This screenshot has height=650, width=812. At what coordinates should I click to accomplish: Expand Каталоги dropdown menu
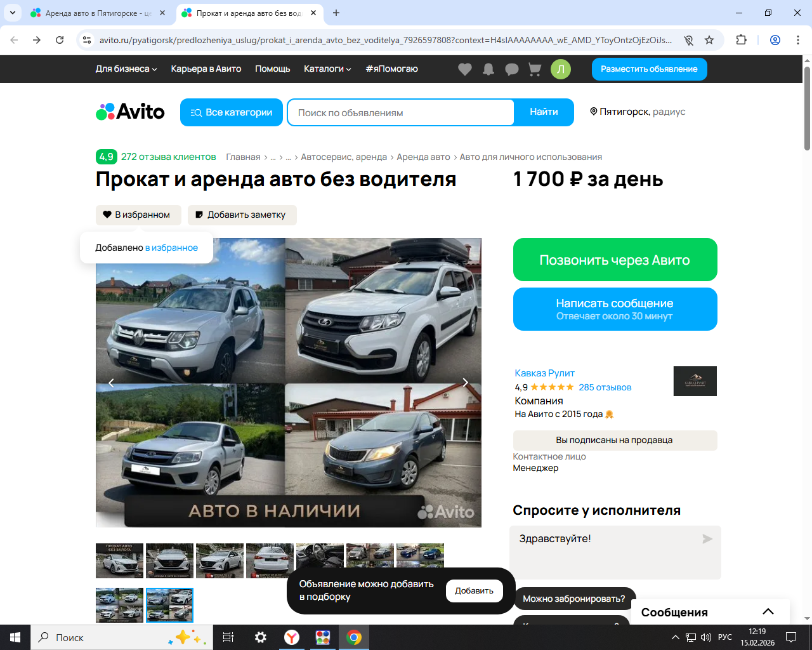327,69
